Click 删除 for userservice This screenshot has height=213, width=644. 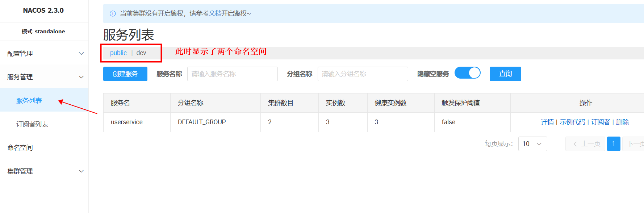click(622, 122)
